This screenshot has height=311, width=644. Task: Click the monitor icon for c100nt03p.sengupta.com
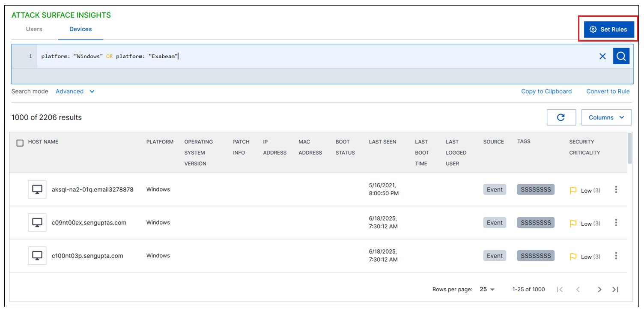click(x=37, y=256)
